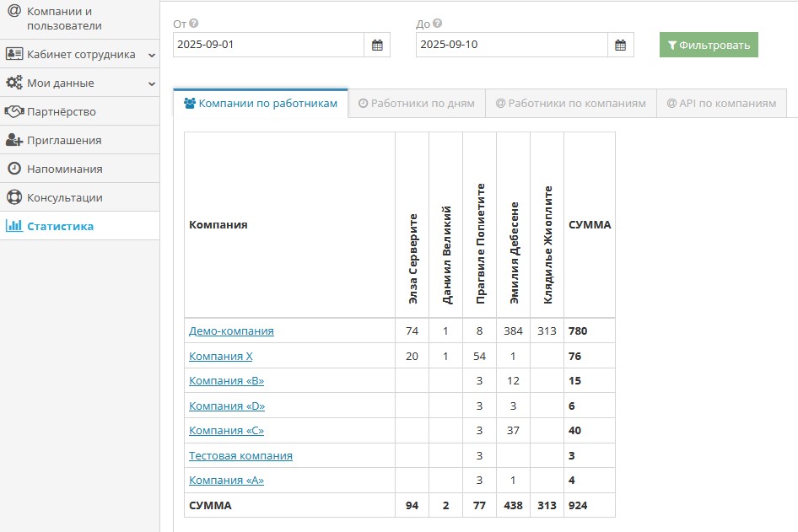This screenshot has height=532, width=798.
Task: Click the До date field with 2025-09-10
Action: tap(510, 45)
